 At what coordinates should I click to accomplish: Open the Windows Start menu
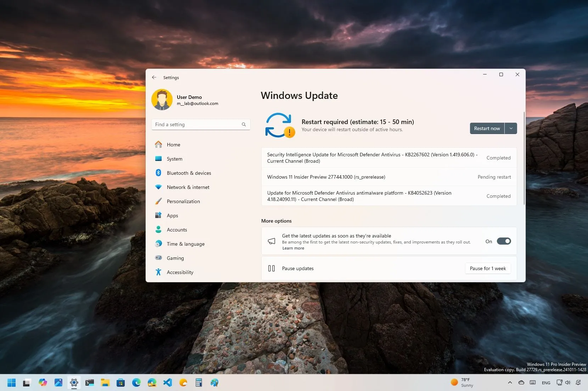click(12, 382)
